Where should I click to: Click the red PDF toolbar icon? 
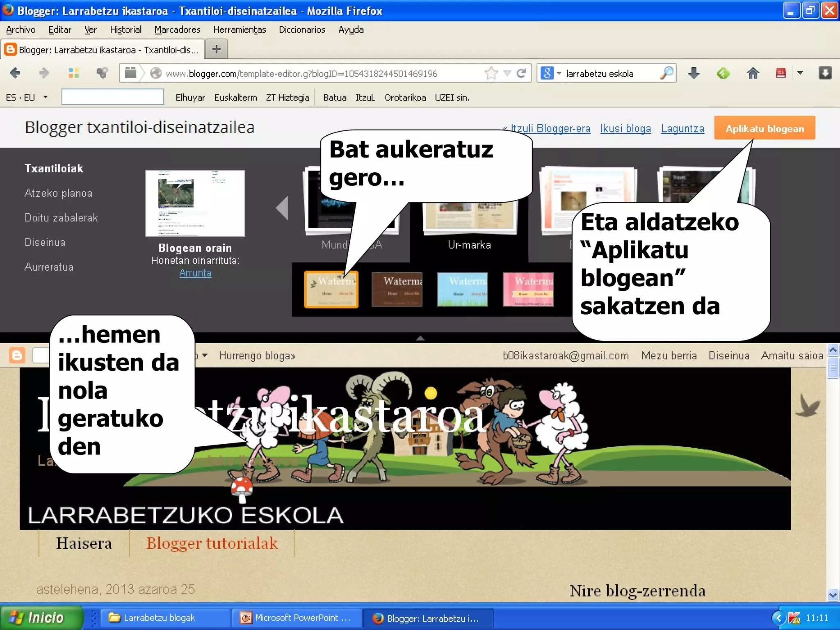[781, 73]
